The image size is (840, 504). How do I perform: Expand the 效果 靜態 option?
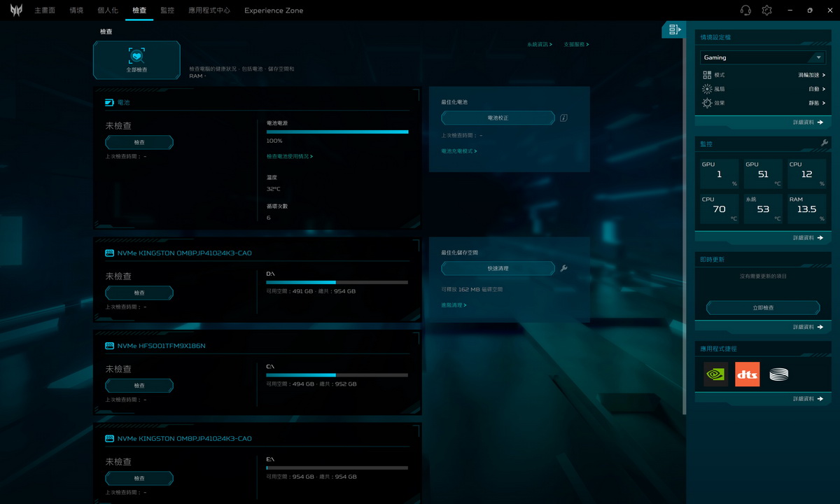pyautogui.click(x=764, y=103)
